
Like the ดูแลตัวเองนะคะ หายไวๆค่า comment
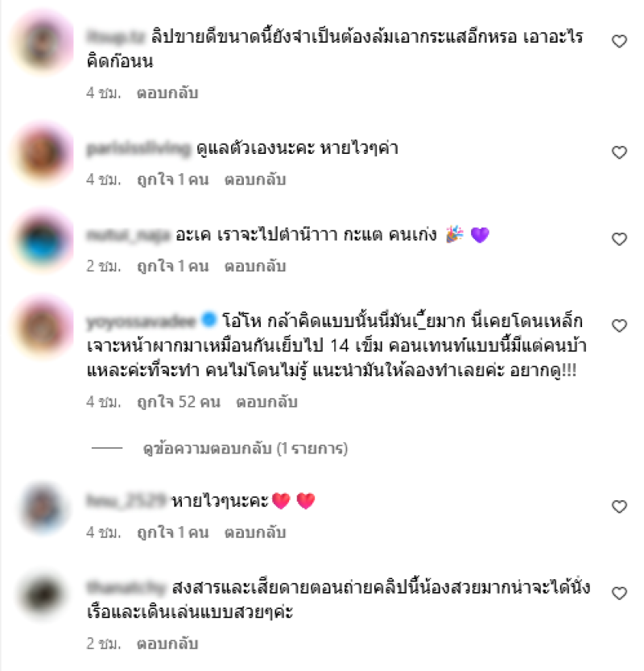[619, 152]
